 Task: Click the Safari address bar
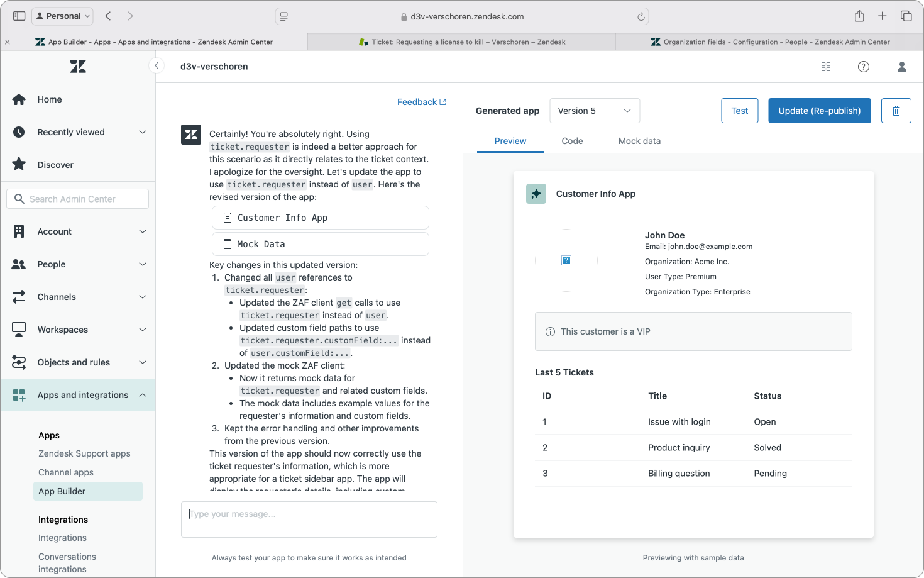[x=462, y=16]
